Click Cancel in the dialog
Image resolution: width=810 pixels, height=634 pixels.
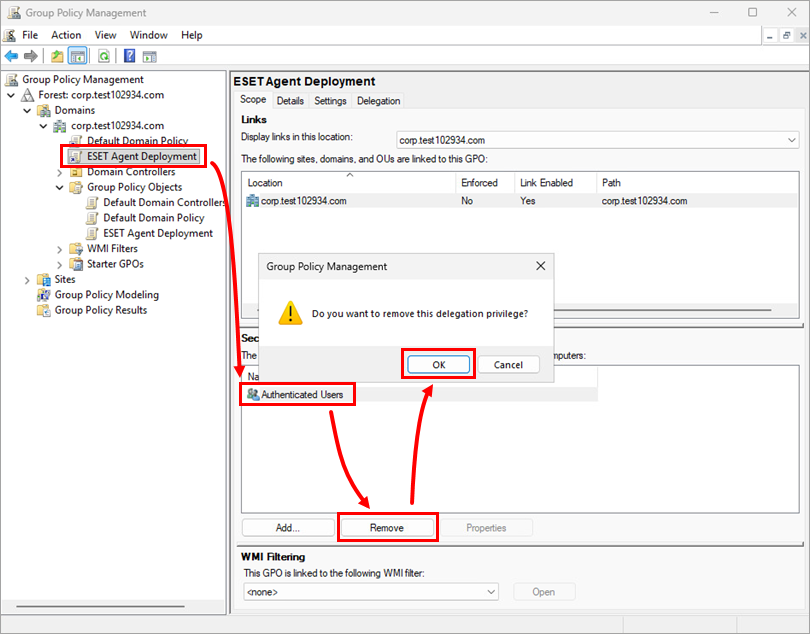pyautogui.click(x=508, y=365)
